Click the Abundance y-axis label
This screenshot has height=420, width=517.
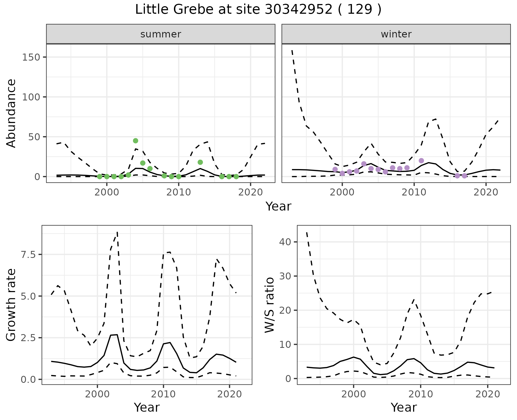(x=11, y=113)
